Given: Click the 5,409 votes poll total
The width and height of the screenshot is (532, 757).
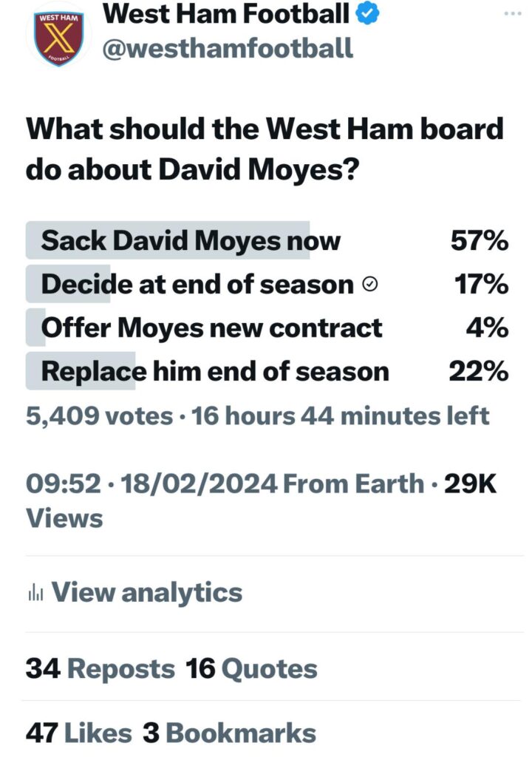Looking at the screenshot, I should pos(99,416).
